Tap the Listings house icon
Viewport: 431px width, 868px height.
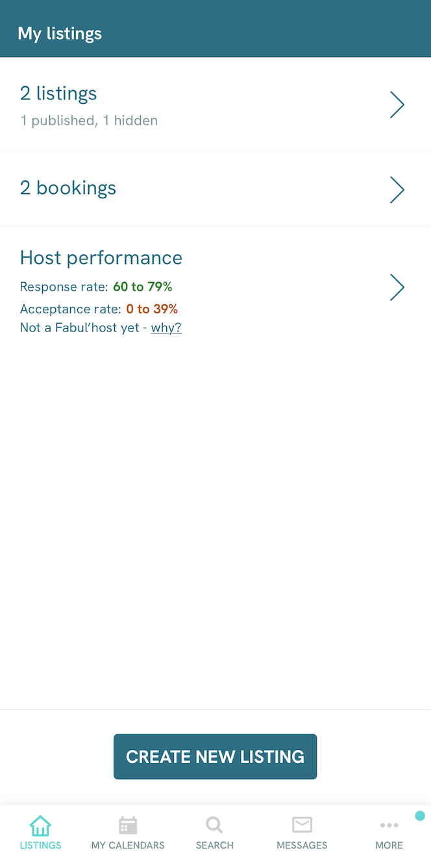tap(40, 825)
